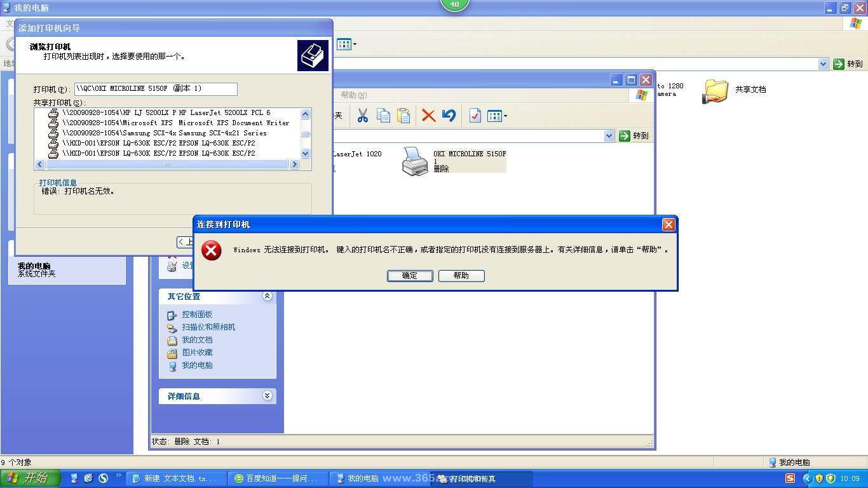
Task: Click the 我的文档 link in Other Places
Action: tap(197, 340)
